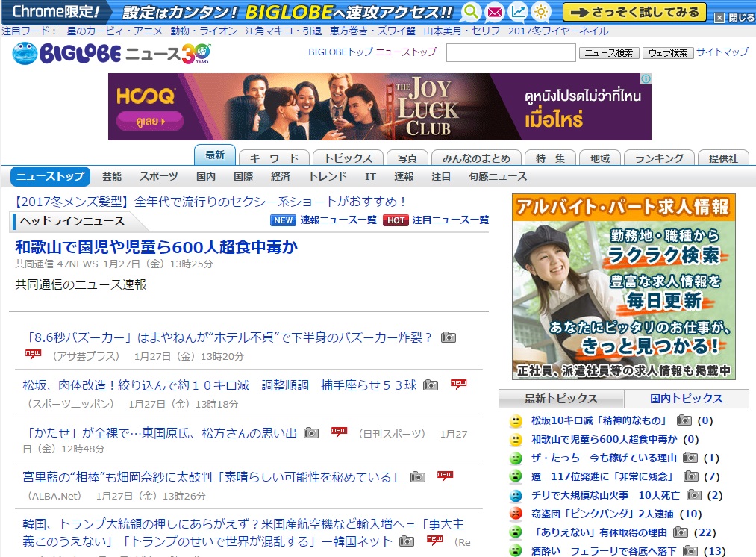Open BIGLOBEトップ link
The image size is (756, 557).
point(340,52)
